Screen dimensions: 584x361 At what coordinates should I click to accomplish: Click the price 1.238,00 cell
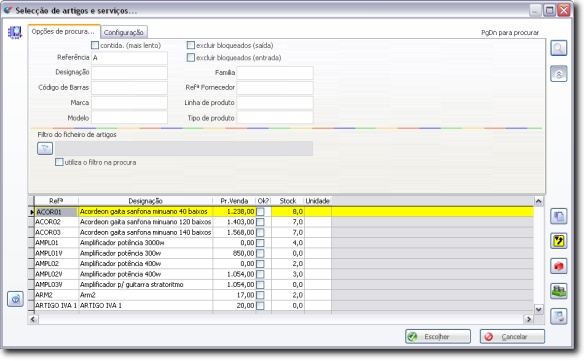[x=234, y=212]
